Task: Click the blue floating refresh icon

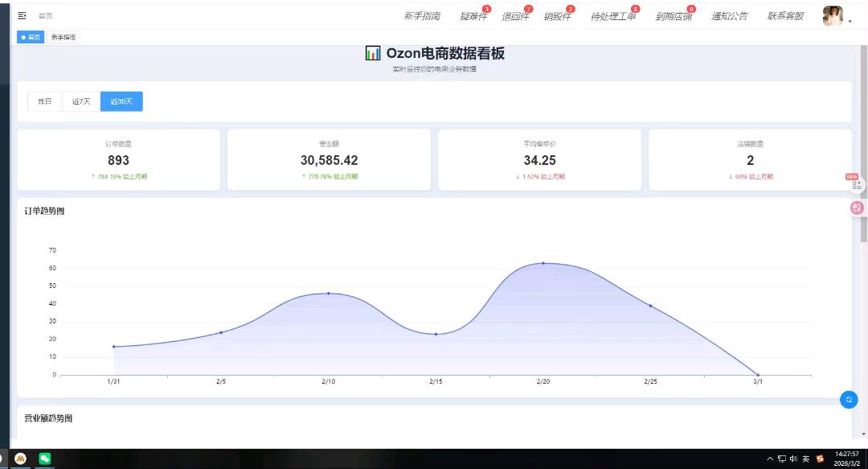Action: coord(849,399)
